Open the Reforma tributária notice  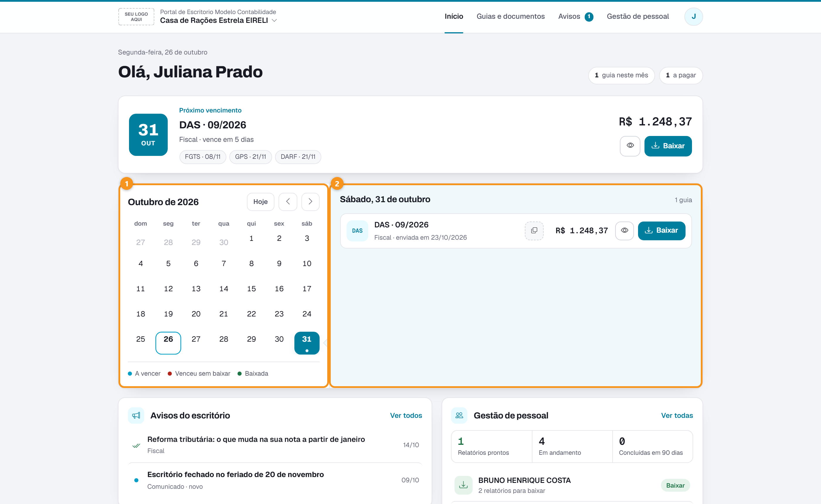(x=275, y=445)
